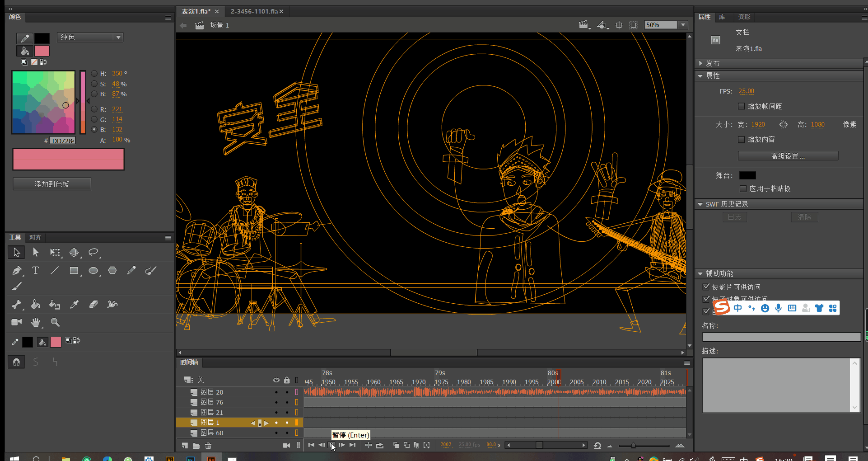Expand the SWF 历史记录 section
The image size is (868, 461).
(701, 204)
